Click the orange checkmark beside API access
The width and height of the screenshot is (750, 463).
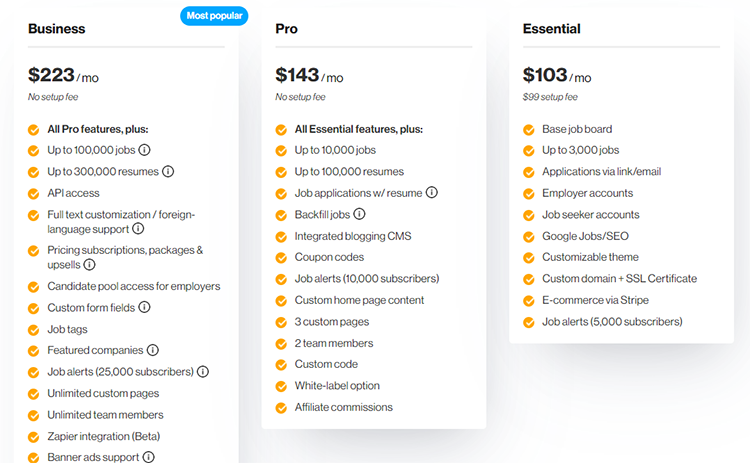[x=33, y=194]
